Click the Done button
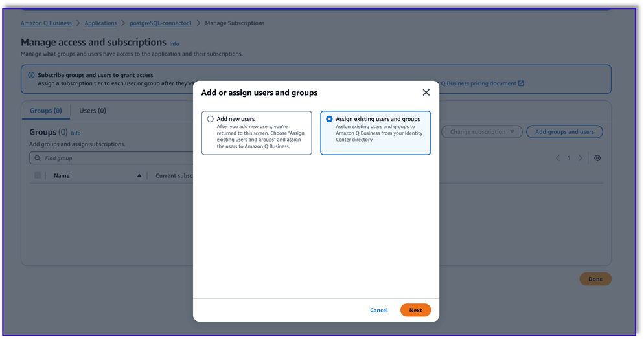Viewport: 644px width, 339px height. point(595,279)
